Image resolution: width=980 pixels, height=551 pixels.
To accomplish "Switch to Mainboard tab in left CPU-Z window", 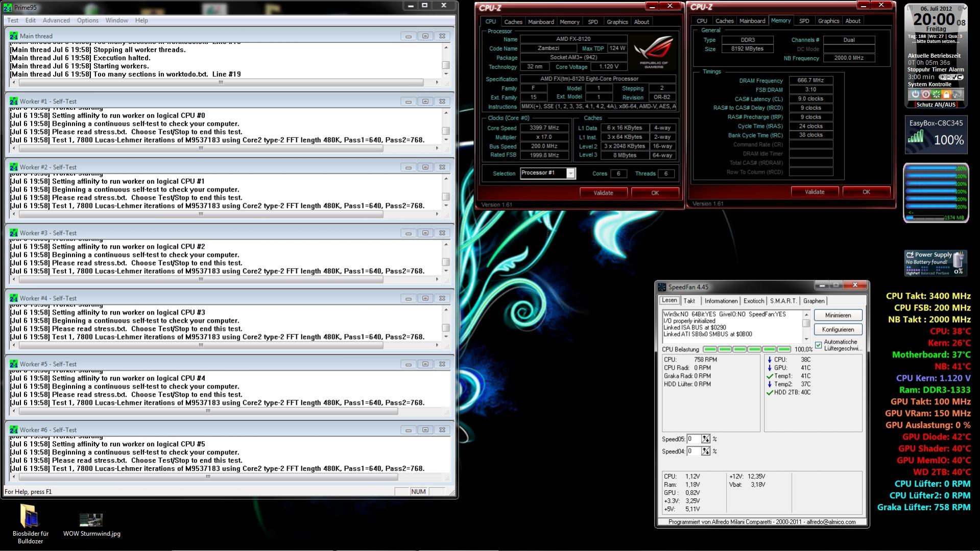I will point(541,22).
